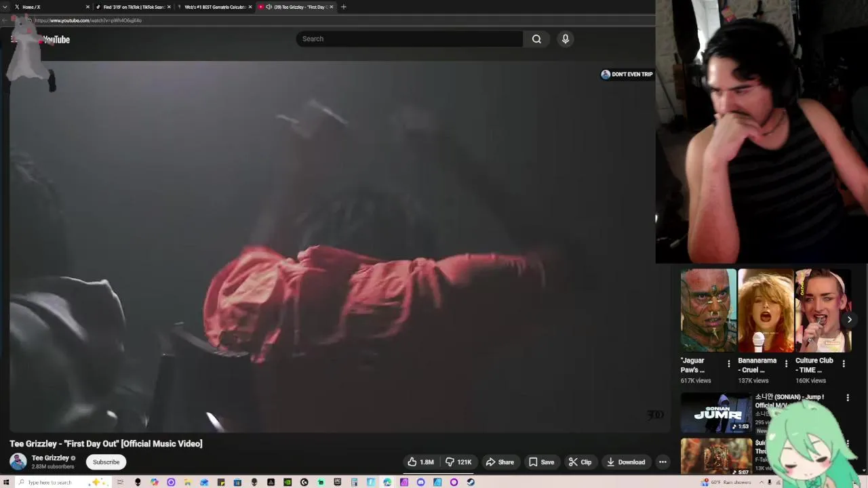Open tab search dropdown arrow
868x488 pixels.
[x=5, y=7]
